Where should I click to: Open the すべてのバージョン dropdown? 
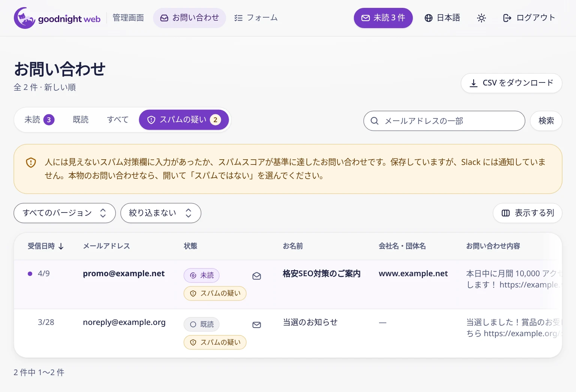point(64,213)
